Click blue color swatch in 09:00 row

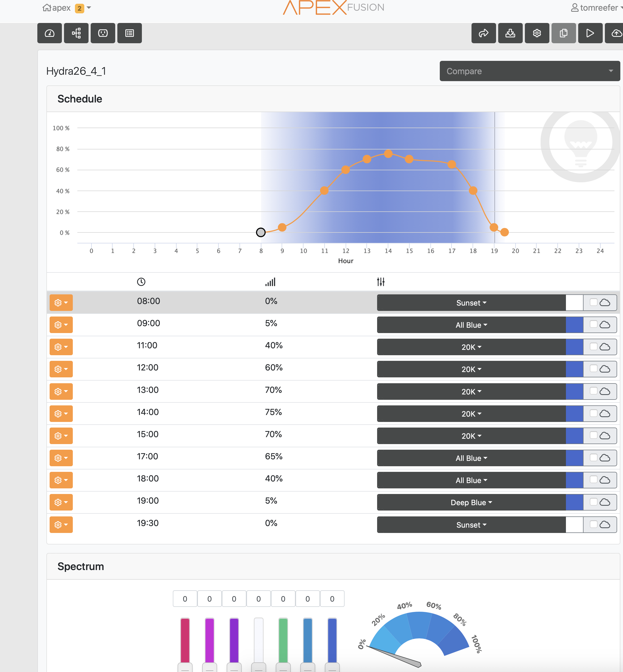(574, 325)
